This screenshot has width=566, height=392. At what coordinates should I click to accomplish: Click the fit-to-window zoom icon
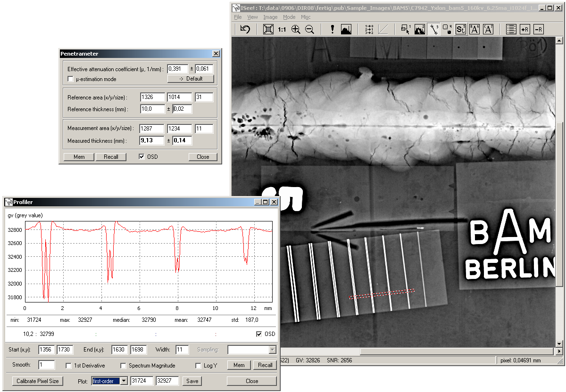click(268, 29)
